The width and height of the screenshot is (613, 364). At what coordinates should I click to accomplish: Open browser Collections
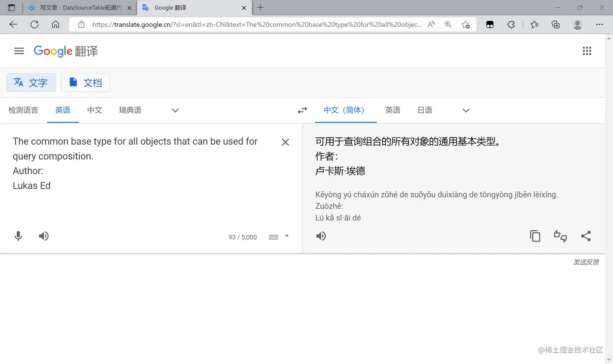click(556, 25)
